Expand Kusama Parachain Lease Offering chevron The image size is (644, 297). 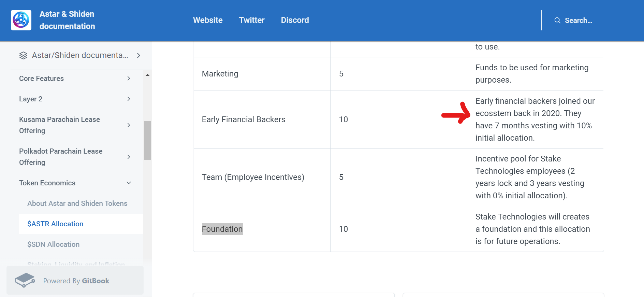tap(129, 125)
